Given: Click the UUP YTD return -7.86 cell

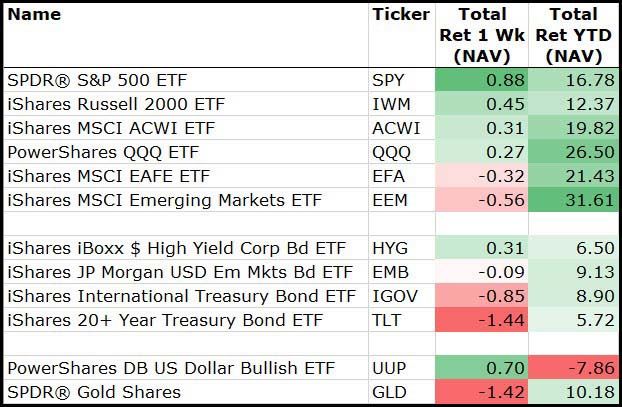Looking at the screenshot, I should pyautogui.click(x=574, y=367).
